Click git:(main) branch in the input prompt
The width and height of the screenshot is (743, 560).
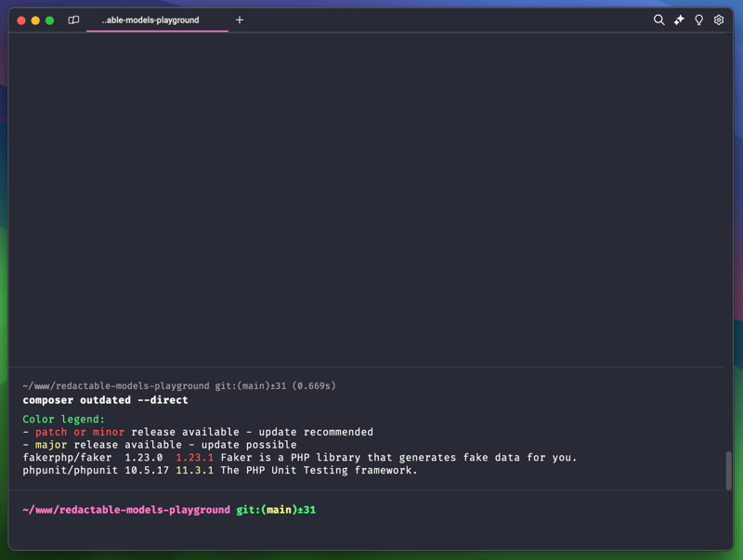point(264,510)
